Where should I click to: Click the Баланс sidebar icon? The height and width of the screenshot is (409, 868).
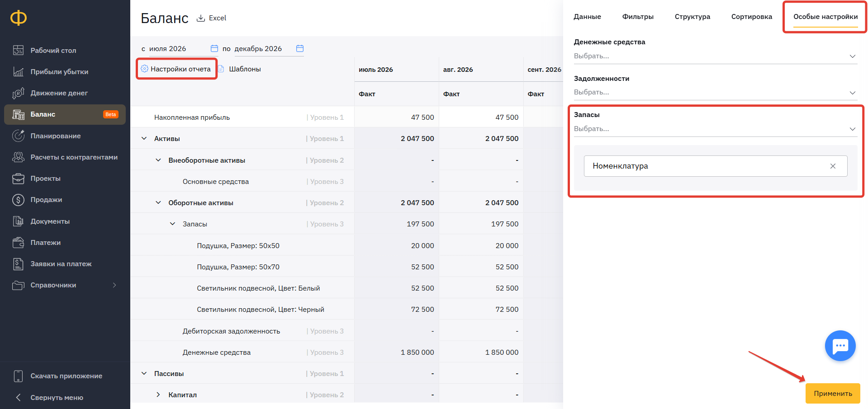[x=18, y=114]
